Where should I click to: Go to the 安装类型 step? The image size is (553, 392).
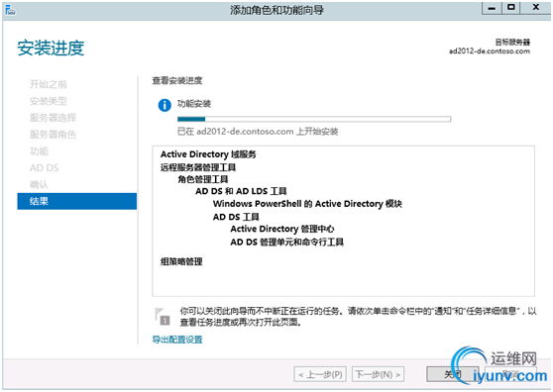pos(49,101)
